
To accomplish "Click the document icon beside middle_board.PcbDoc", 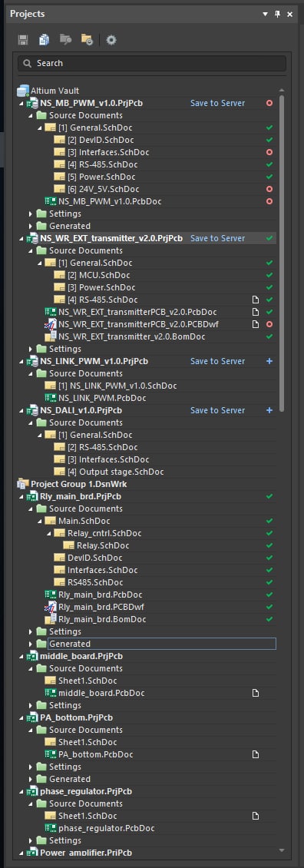I will [256, 693].
